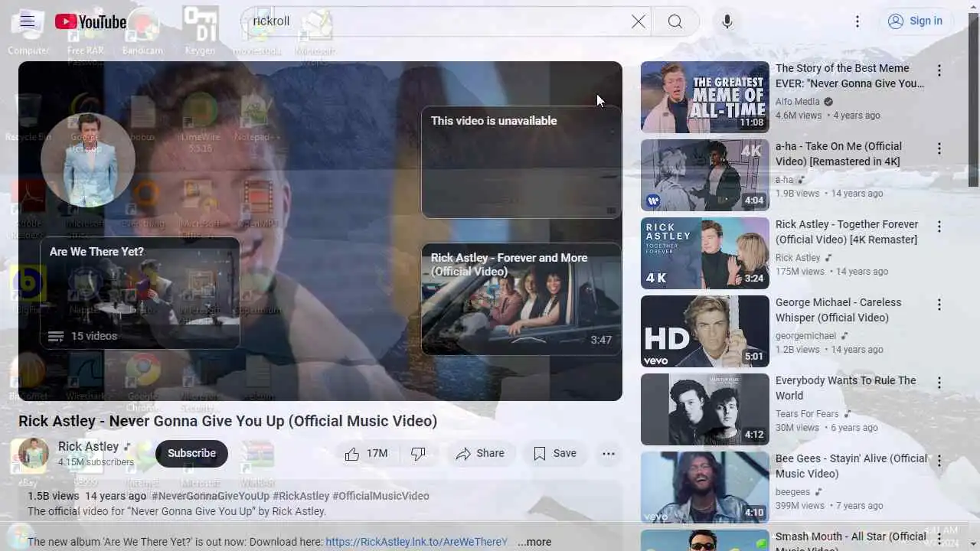Screen dimensions: 980x551
Task: Open options menu for Together Forever
Action: (939, 227)
